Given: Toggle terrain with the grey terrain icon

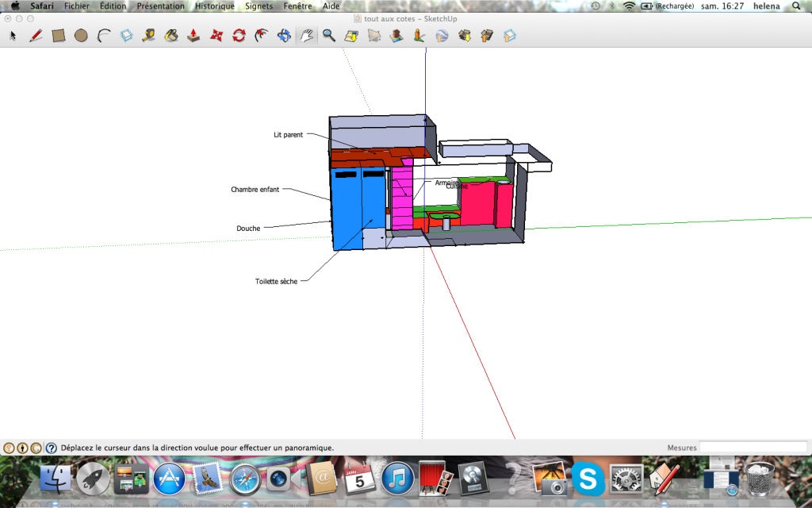Looking at the screenshot, I should click(374, 36).
